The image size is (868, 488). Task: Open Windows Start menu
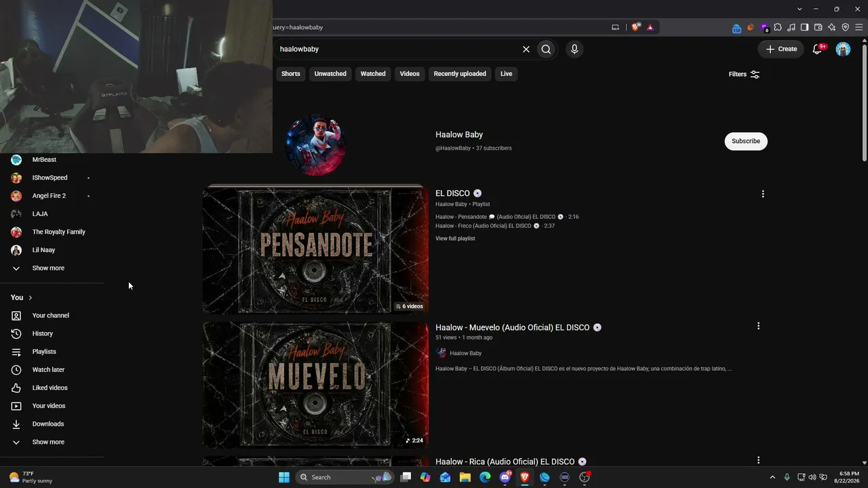pyautogui.click(x=283, y=477)
